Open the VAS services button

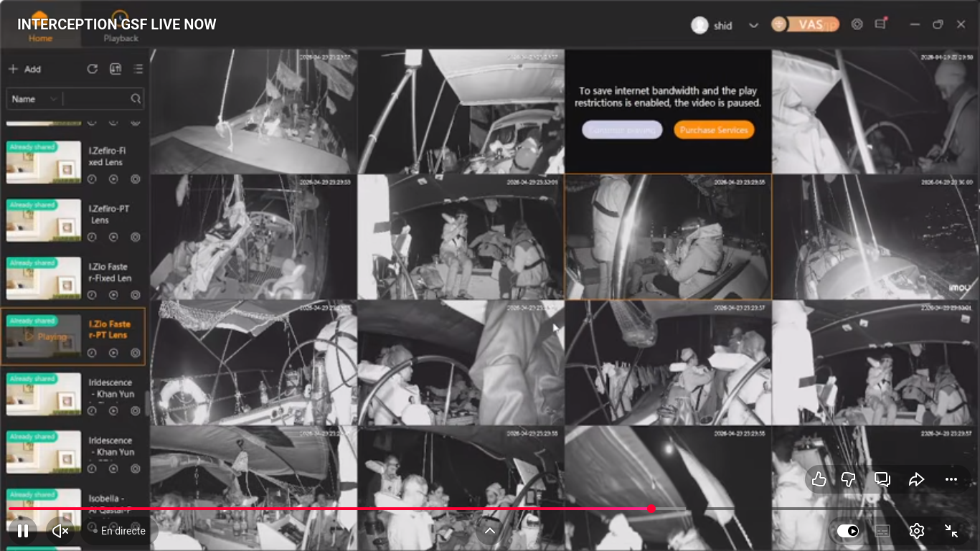pos(805,24)
